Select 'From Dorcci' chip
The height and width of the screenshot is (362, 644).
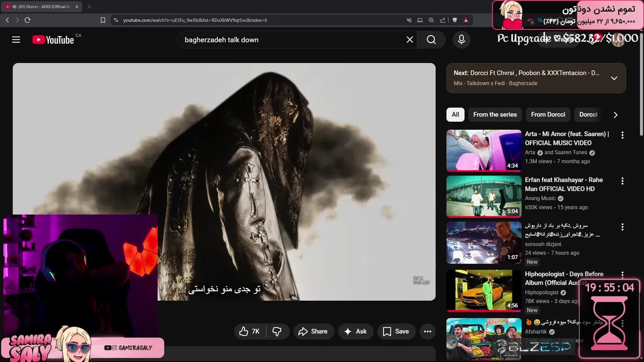(x=548, y=115)
